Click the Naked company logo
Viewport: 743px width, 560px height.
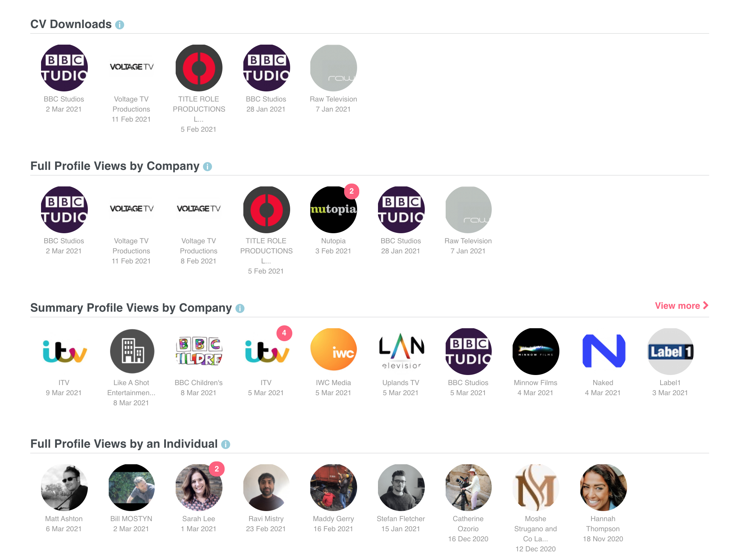(x=603, y=352)
